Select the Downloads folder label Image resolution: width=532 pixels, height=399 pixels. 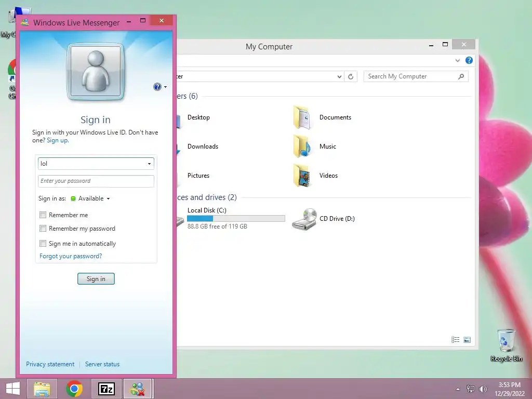click(203, 146)
